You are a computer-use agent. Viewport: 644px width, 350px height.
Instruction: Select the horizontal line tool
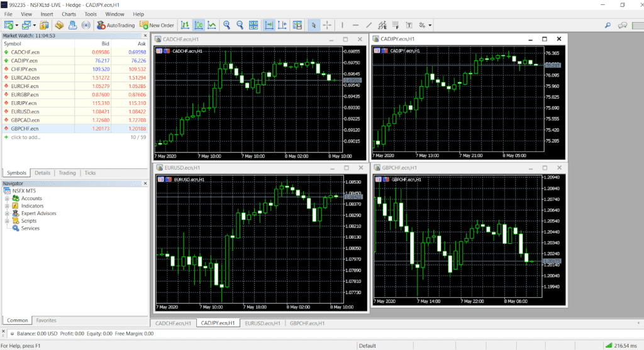[x=356, y=25]
